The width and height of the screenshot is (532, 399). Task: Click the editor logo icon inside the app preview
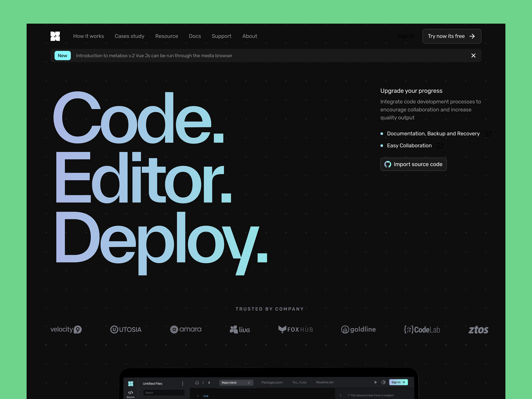point(130,383)
